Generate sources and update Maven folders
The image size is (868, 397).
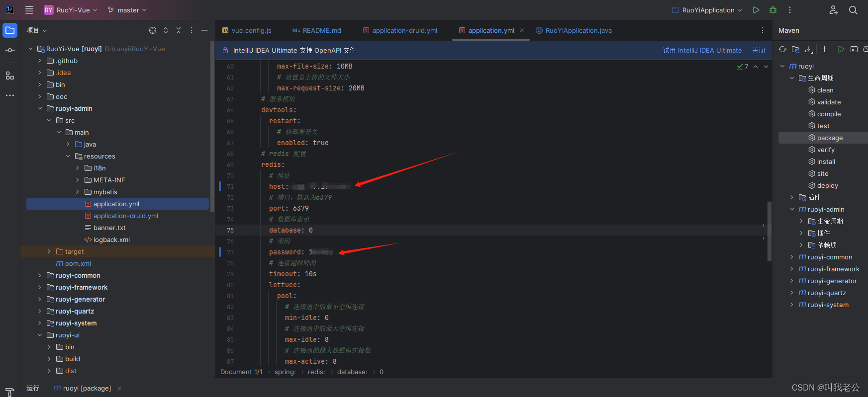[796, 49]
